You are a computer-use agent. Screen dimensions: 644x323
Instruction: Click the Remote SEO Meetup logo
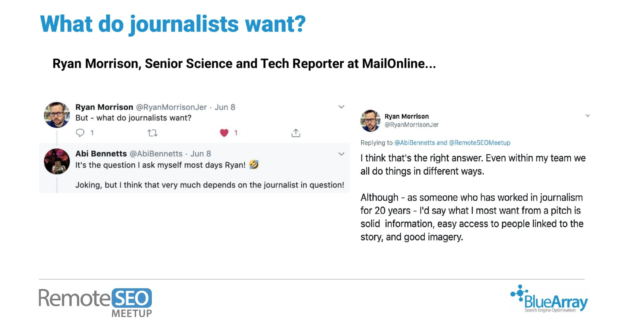coord(95,303)
